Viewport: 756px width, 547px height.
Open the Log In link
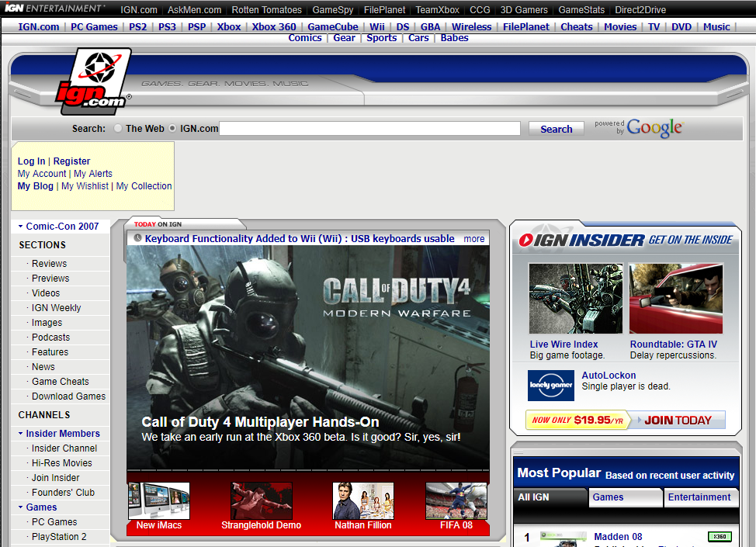point(31,161)
